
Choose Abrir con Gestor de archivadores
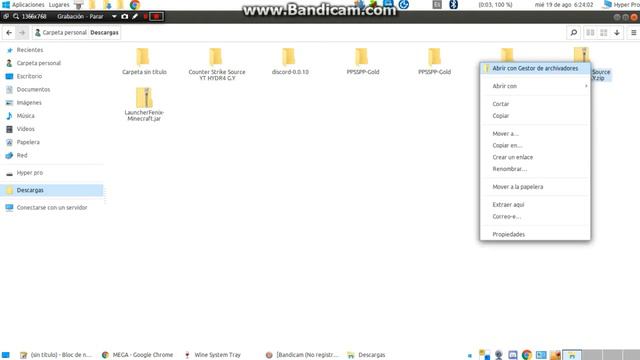(x=535, y=68)
